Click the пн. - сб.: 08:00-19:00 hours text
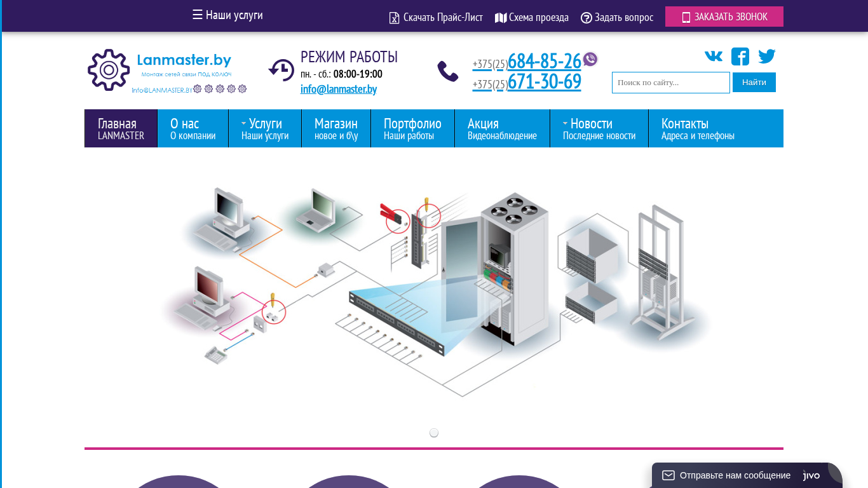 [341, 74]
